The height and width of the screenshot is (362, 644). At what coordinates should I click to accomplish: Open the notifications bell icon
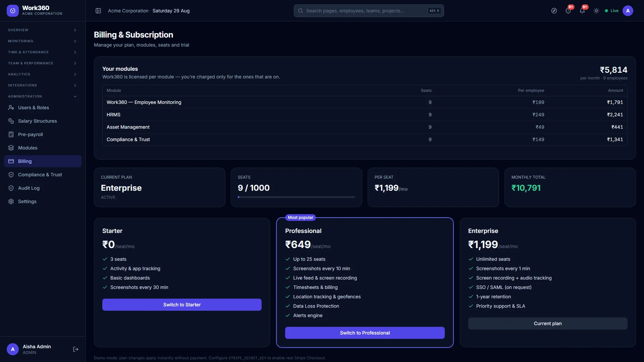point(582,11)
